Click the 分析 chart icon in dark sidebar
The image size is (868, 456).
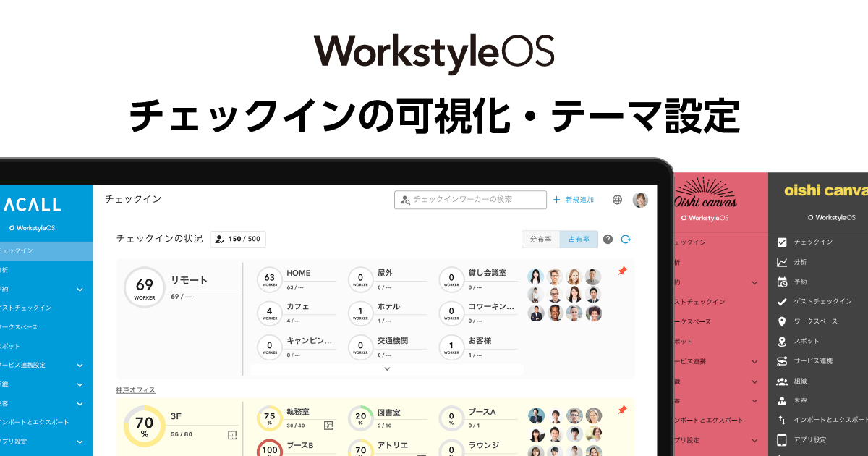pyautogui.click(x=781, y=262)
